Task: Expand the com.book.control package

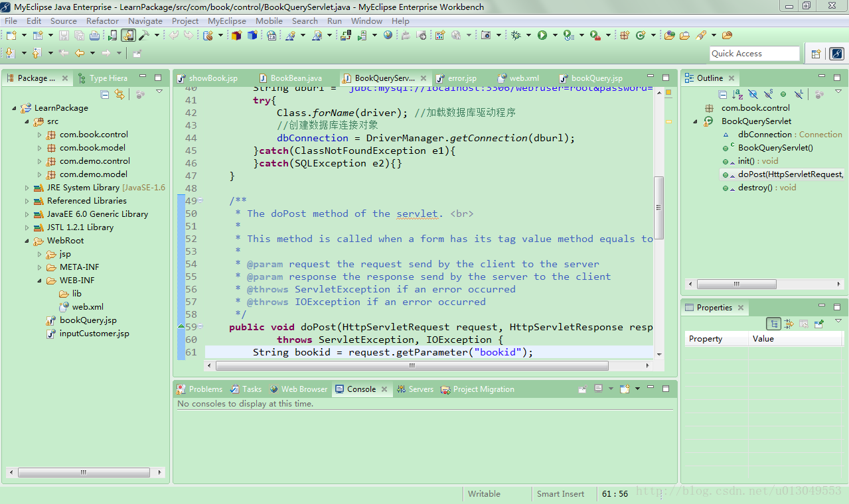Action: pyautogui.click(x=39, y=135)
